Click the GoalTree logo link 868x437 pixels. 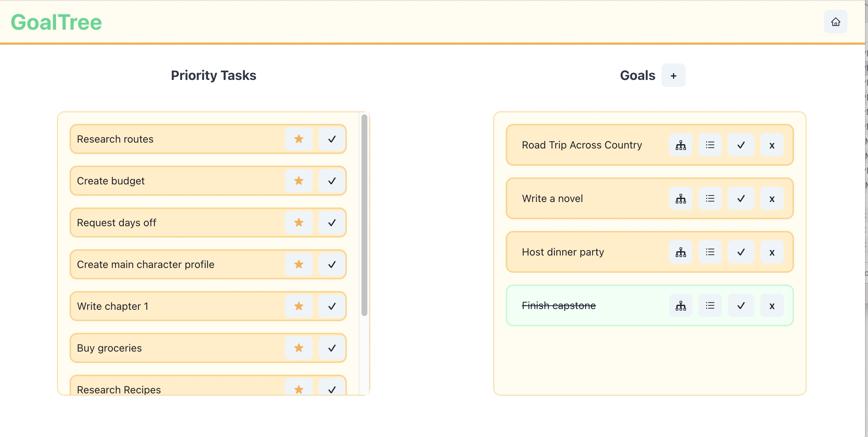coord(56,22)
